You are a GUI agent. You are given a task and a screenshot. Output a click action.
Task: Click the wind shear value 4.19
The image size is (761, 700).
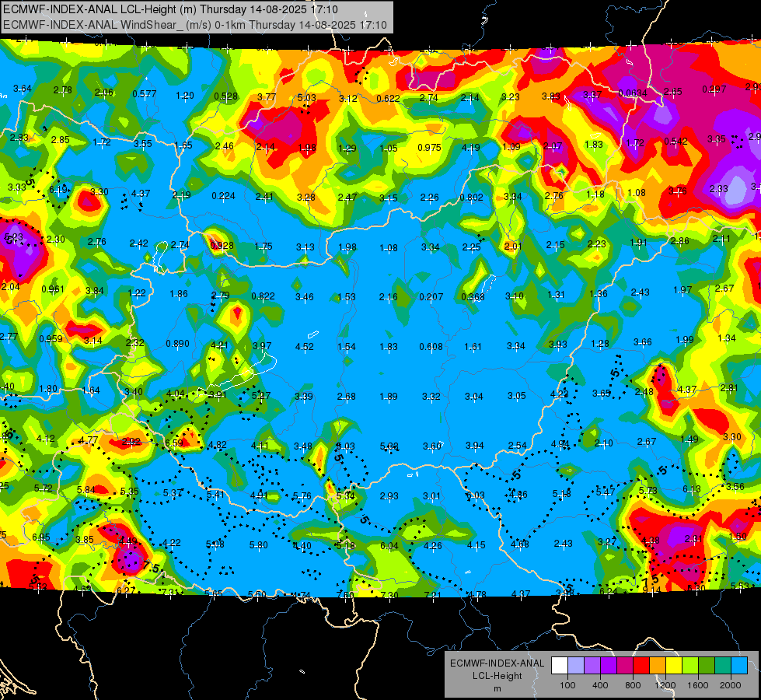point(471,147)
